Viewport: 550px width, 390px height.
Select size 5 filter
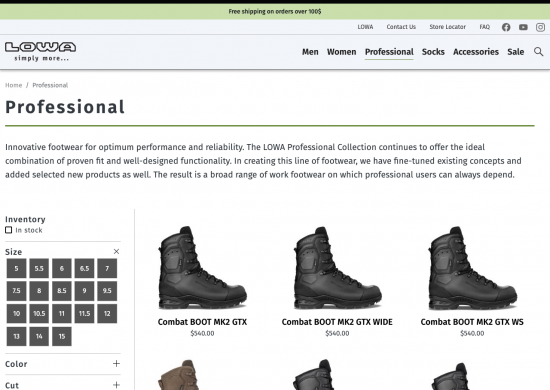coord(16,268)
